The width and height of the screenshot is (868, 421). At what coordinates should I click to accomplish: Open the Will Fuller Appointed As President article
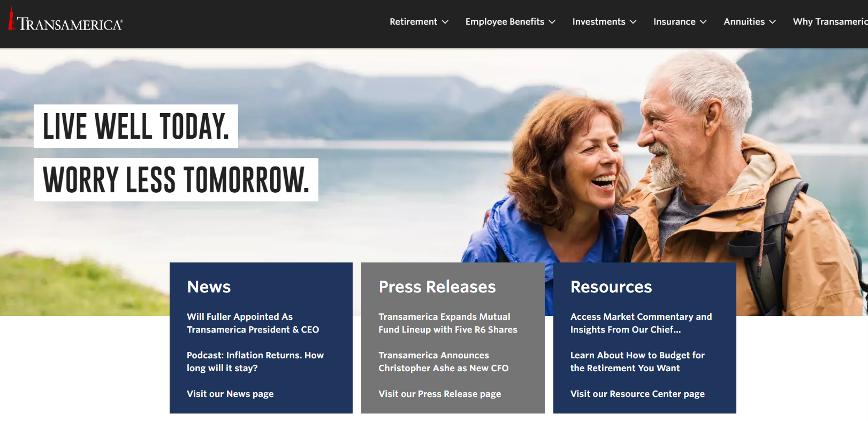(x=253, y=323)
